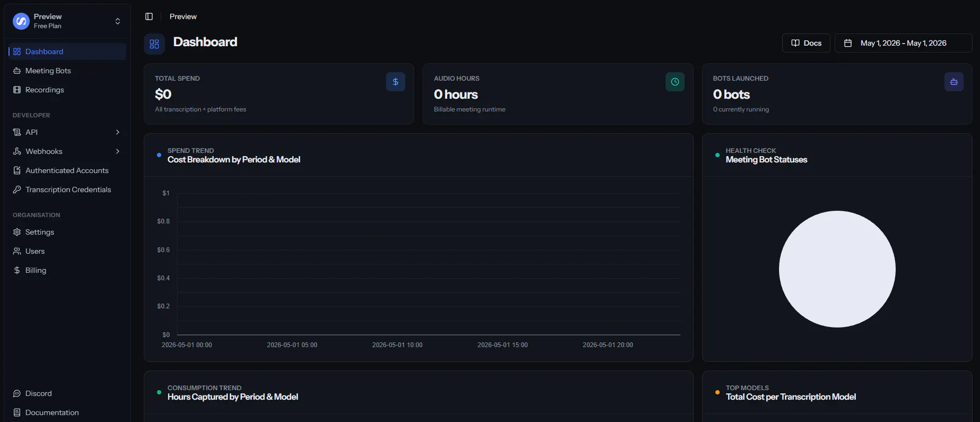Click the Docs button
This screenshot has height=422, width=980.
(806, 43)
